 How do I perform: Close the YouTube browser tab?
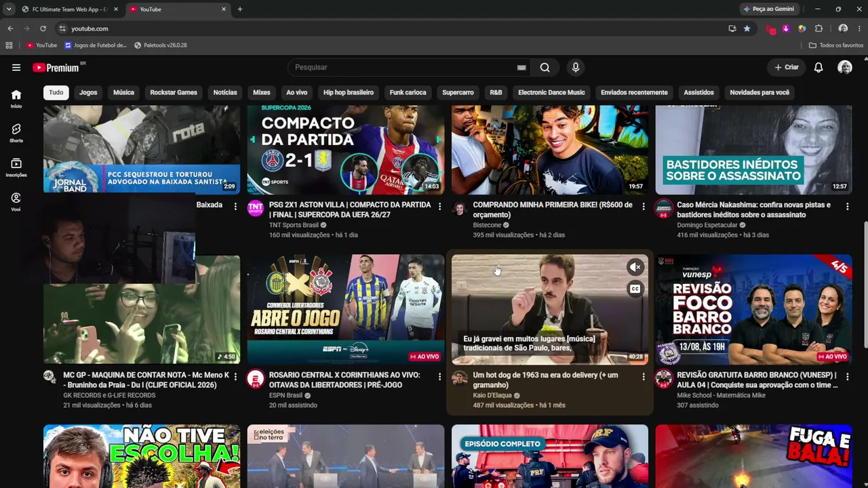coord(224,9)
